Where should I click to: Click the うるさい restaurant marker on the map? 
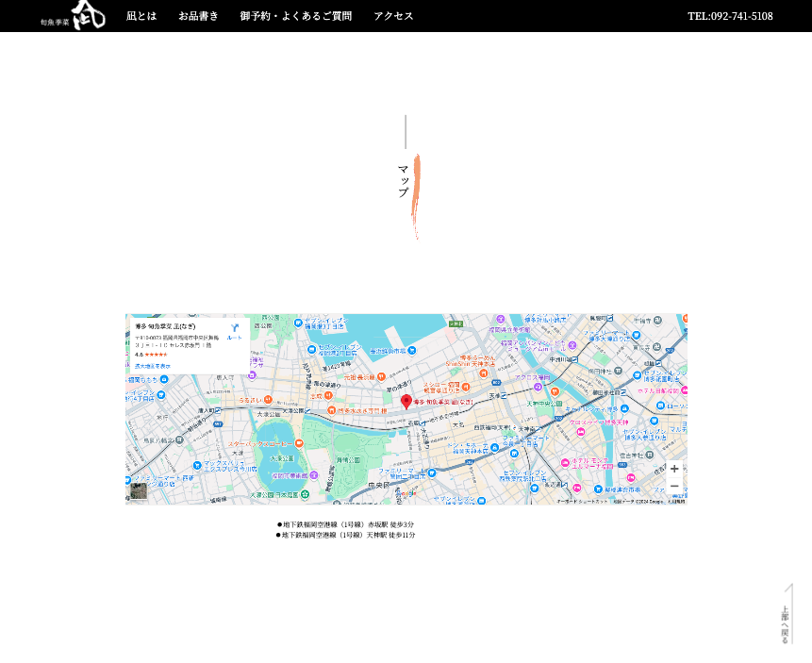(268, 400)
